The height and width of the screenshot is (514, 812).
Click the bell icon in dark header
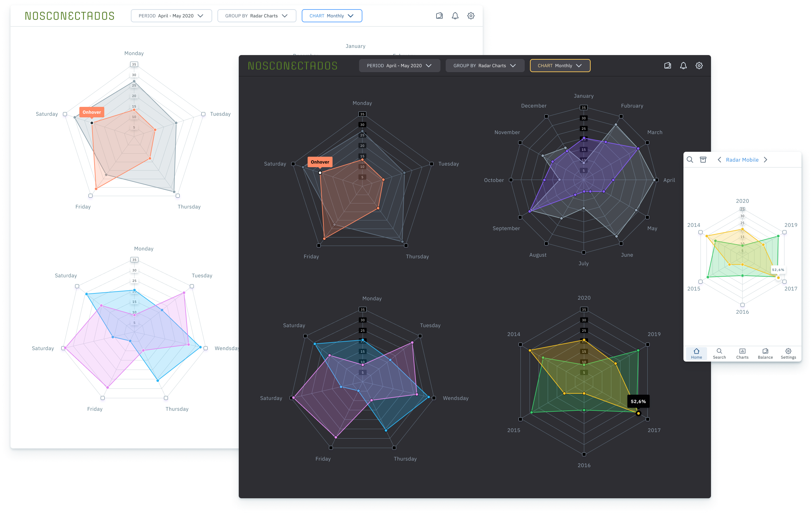click(683, 65)
